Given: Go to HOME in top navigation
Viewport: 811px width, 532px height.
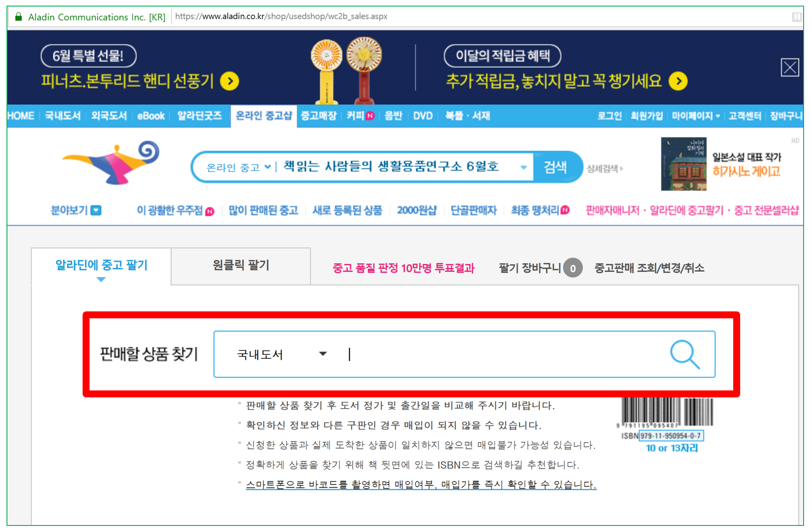Looking at the screenshot, I should pos(21,116).
